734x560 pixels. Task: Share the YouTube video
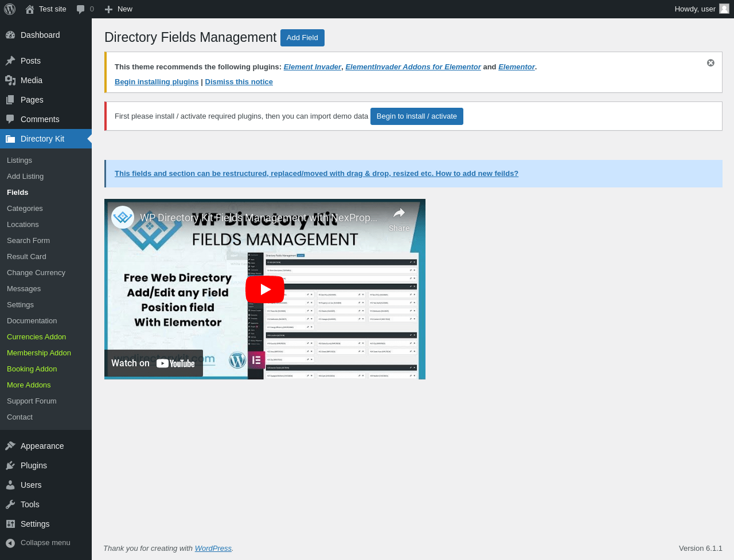pos(399,220)
